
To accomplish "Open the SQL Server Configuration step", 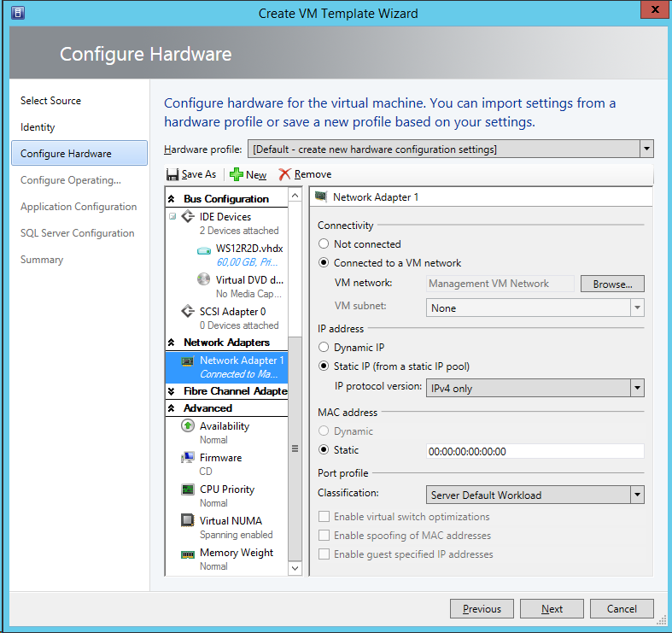I will pos(77,233).
